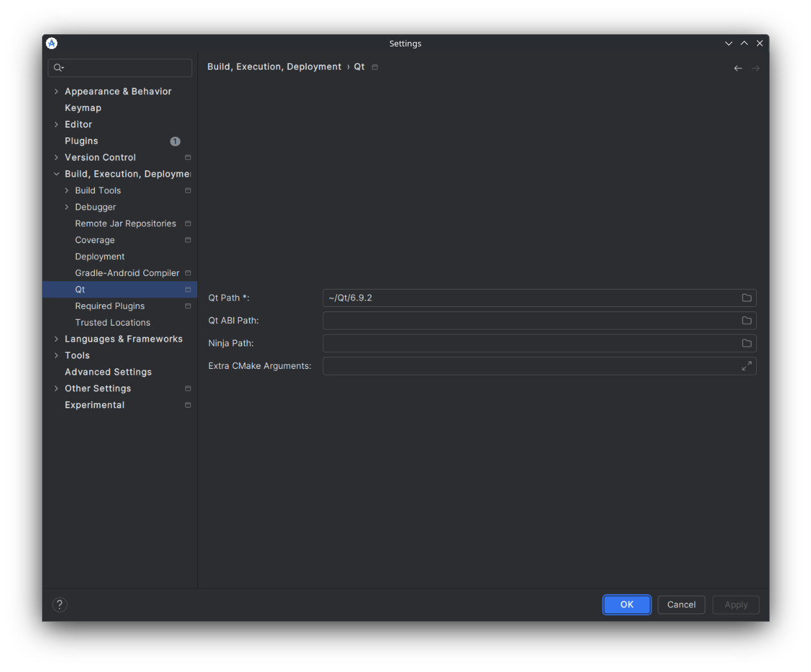
Task: Open the search options via the magnifier dropdown
Action: point(58,68)
